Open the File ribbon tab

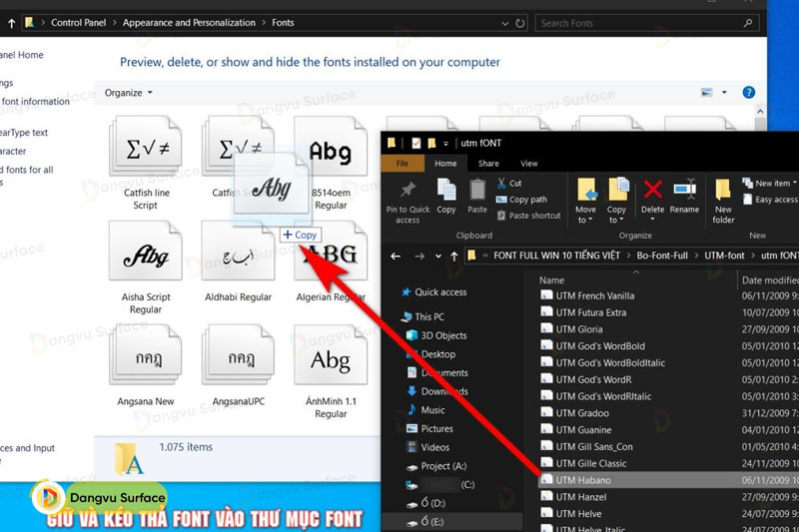tap(402, 164)
